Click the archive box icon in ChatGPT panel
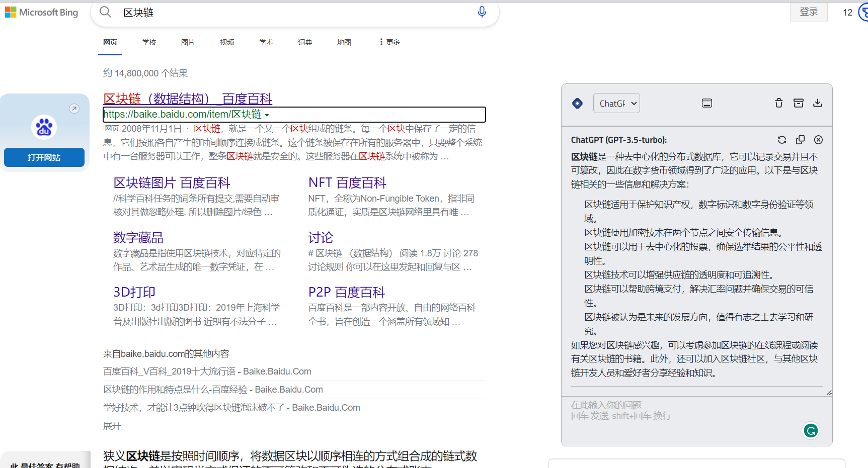Viewport: 868px width, 468px height. tap(799, 103)
